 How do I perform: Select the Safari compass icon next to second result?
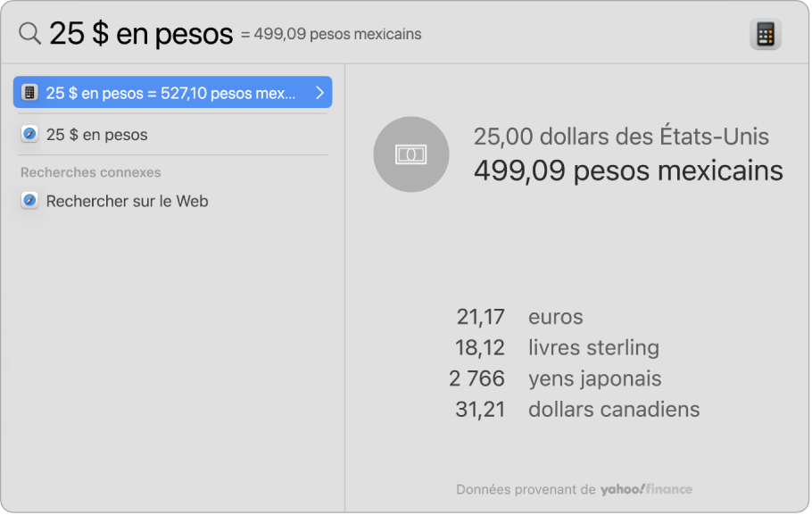click(x=29, y=135)
